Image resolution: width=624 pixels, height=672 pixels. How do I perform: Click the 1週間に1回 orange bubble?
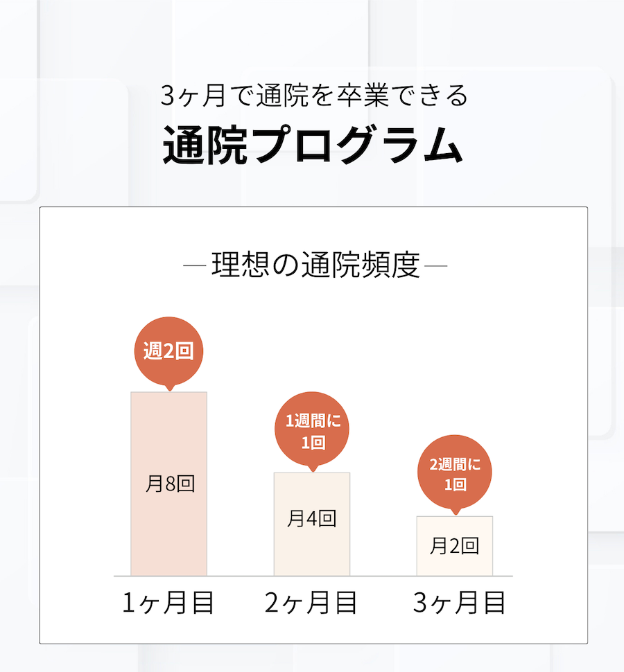tap(312, 429)
